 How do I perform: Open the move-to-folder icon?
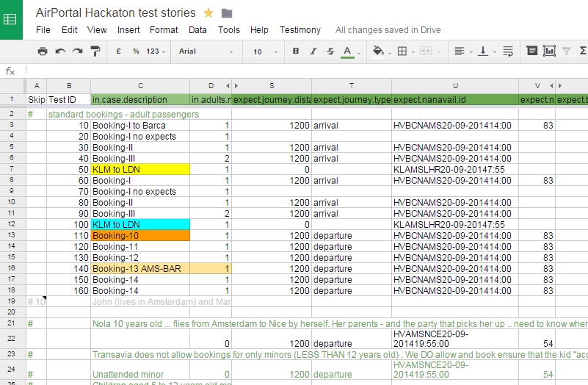pyautogui.click(x=227, y=13)
